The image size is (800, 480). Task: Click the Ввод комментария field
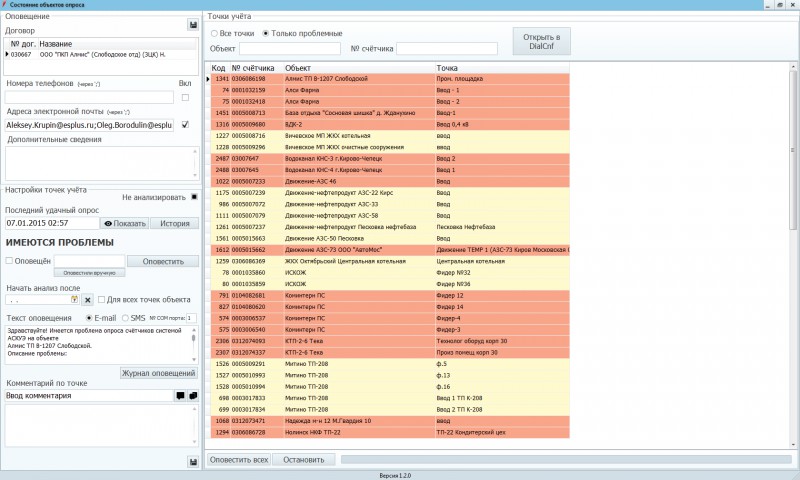point(89,395)
